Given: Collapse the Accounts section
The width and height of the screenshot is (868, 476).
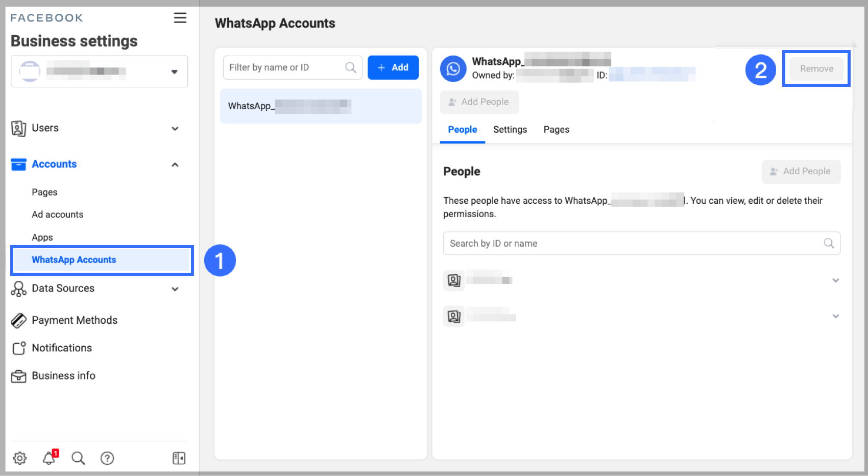Looking at the screenshot, I should (x=175, y=164).
